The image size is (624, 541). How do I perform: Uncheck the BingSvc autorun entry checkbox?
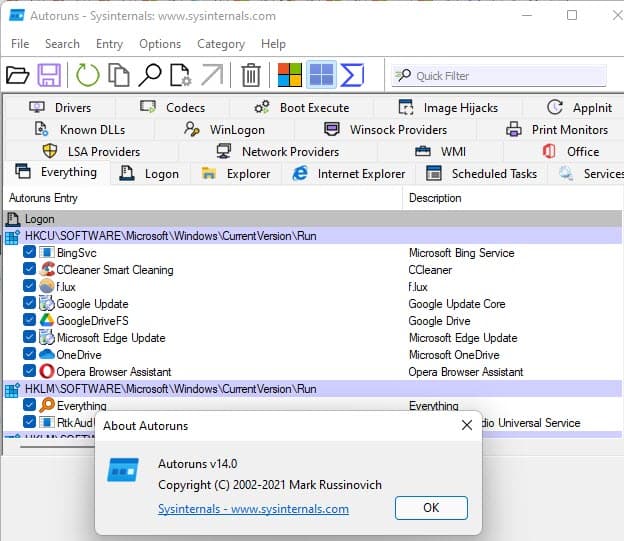click(x=29, y=253)
